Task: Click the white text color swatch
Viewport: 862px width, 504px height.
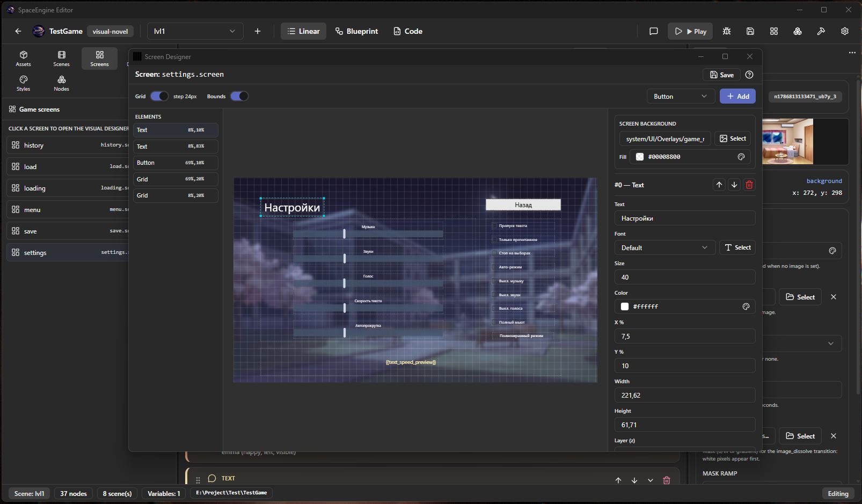Action: [625, 306]
